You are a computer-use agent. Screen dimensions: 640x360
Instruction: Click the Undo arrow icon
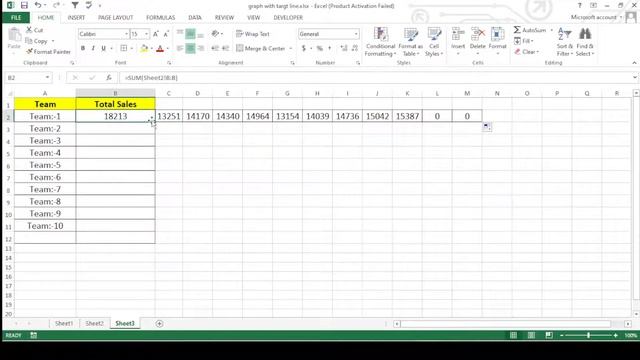point(38,5)
